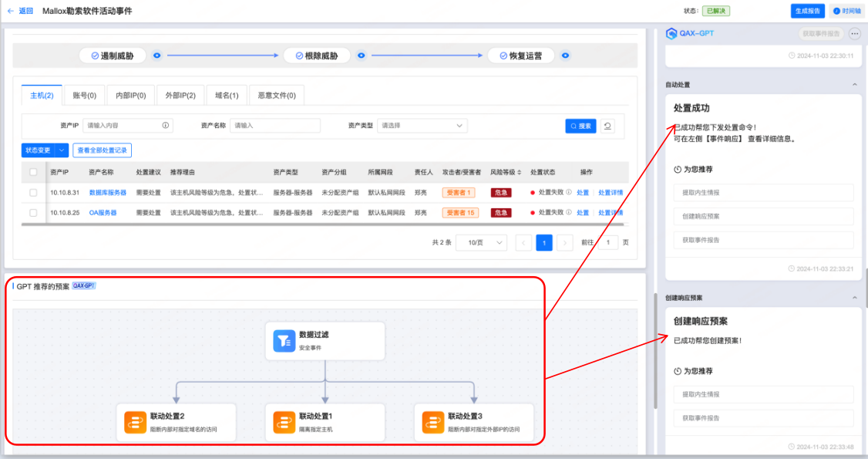This screenshot has width=868, height=459.
Task: Click the 联动处置2 playbook node icon
Action: (x=136, y=422)
